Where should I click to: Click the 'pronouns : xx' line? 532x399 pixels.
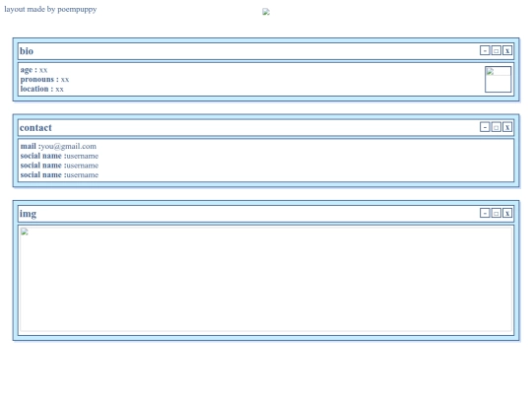point(44,80)
